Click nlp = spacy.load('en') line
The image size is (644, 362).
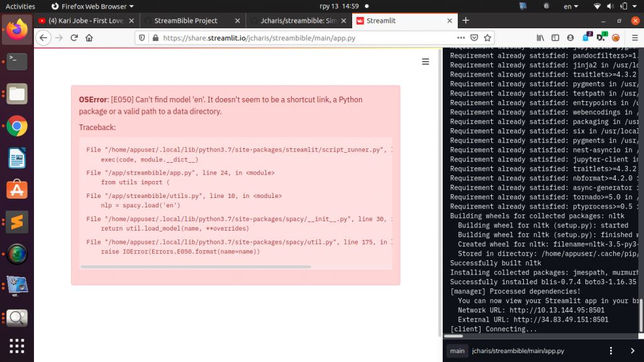pyautogui.click(x=140, y=206)
